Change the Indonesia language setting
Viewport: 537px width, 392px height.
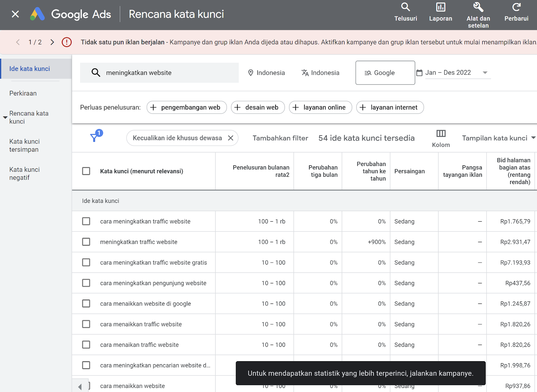pos(321,73)
